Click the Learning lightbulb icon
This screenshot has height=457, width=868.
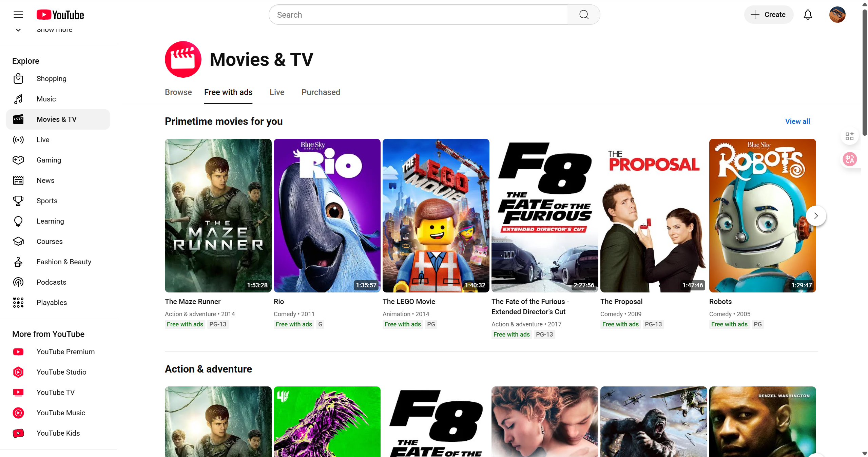click(18, 221)
